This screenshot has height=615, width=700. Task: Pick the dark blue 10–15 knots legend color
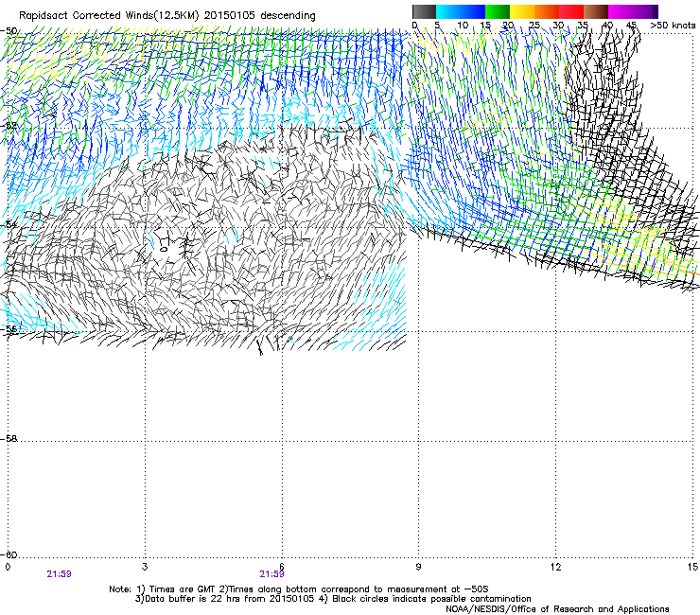pyautogui.click(x=473, y=11)
